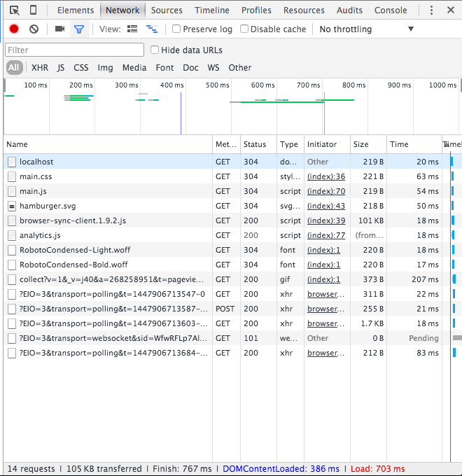This screenshot has height=476, width=462.
Task: Open the (index):39 initiator link
Action: 326,220
